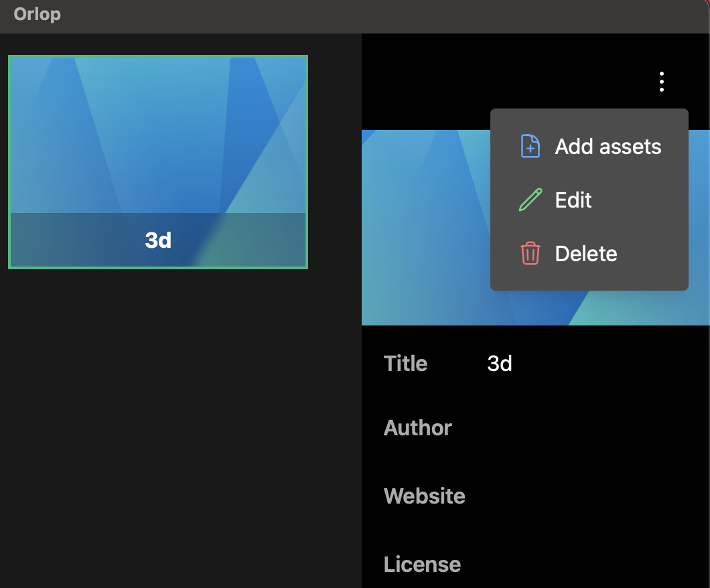
Task: Choose Add assets from the menu
Action: point(589,146)
